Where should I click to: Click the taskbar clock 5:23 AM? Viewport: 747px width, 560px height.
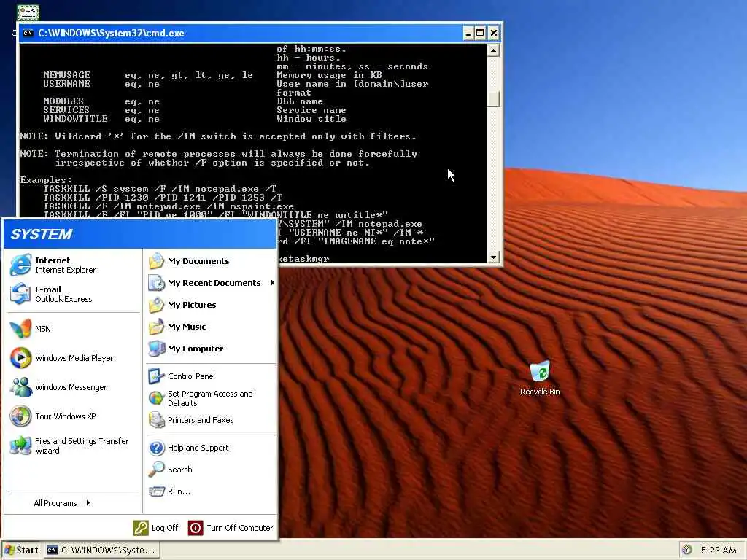[x=719, y=550]
